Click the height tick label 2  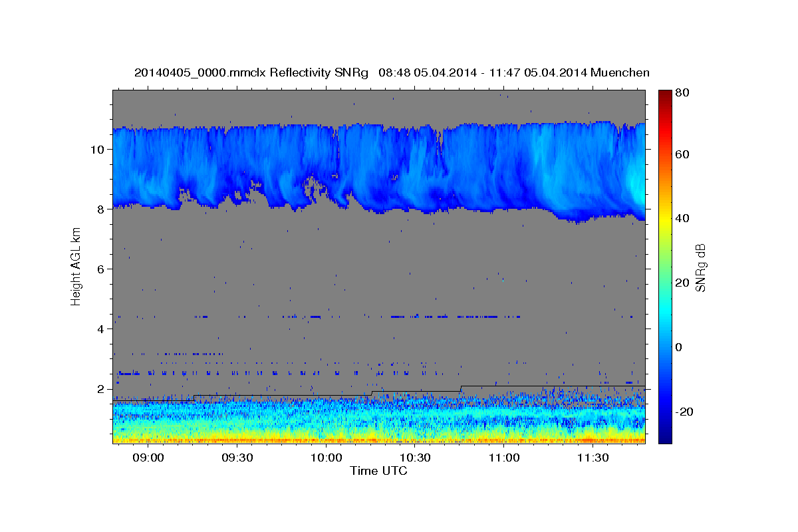click(101, 388)
